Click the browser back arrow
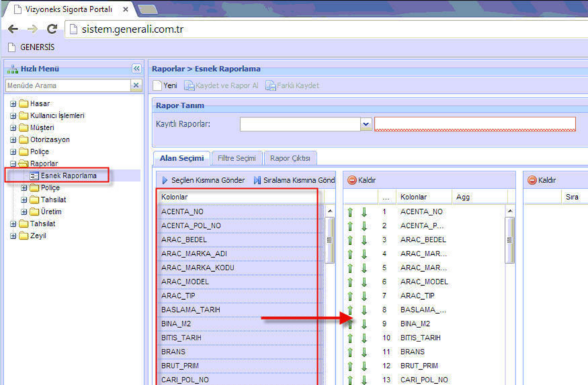The height and width of the screenshot is (385, 588). (13, 30)
